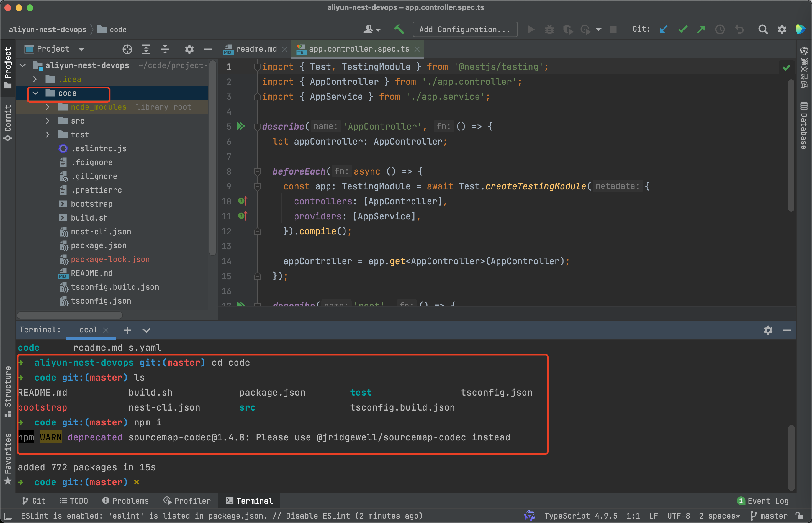Viewport: 812px width, 523px height.
Task: Open terminal settings gear
Action: point(768,330)
